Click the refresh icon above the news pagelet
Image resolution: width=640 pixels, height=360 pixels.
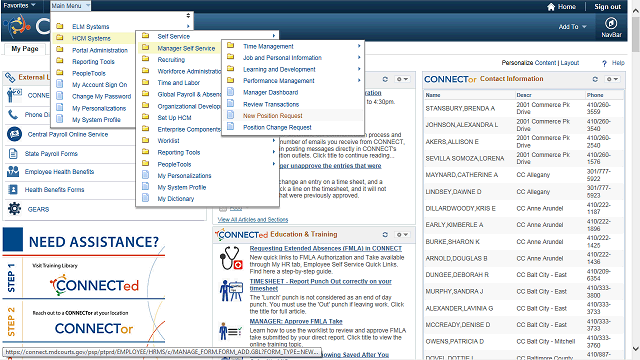tap(385, 79)
